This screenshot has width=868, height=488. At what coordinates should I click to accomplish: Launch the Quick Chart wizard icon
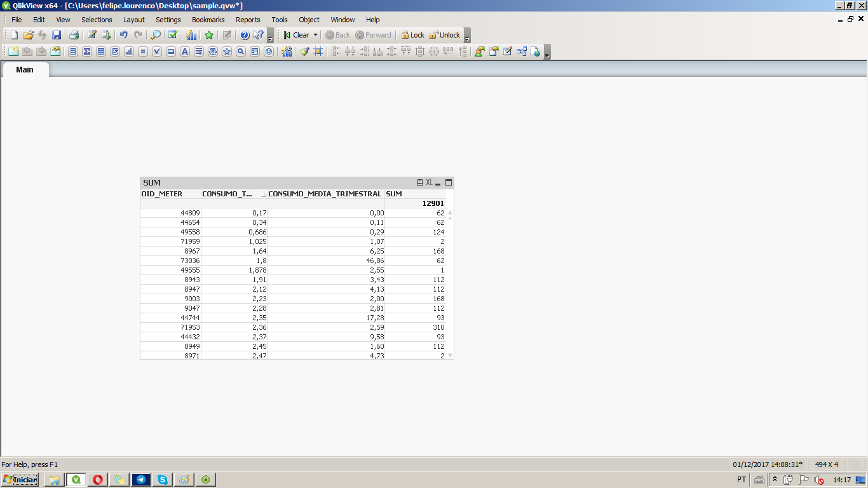[x=191, y=35]
